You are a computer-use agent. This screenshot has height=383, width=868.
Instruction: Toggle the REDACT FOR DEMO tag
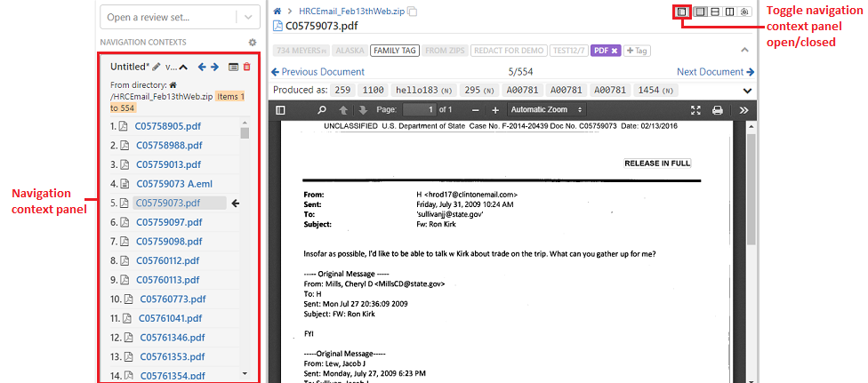pyautogui.click(x=510, y=51)
